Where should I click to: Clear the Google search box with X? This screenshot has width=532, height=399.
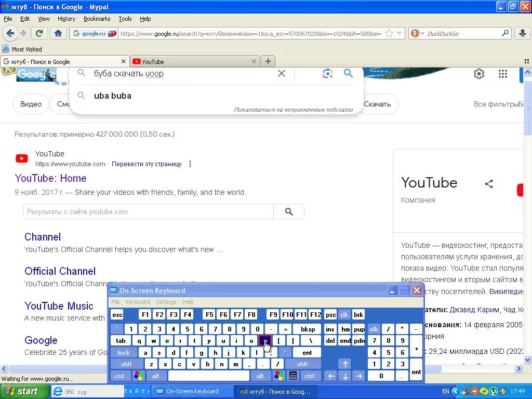[x=282, y=73]
